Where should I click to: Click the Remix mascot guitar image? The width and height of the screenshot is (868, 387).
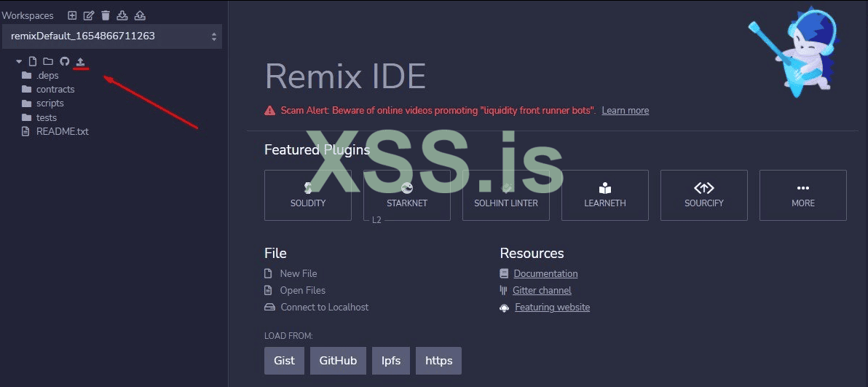[x=795, y=52]
